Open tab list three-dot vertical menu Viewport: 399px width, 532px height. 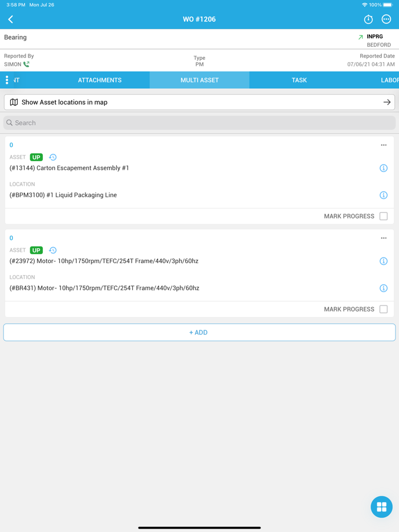click(x=7, y=80)
